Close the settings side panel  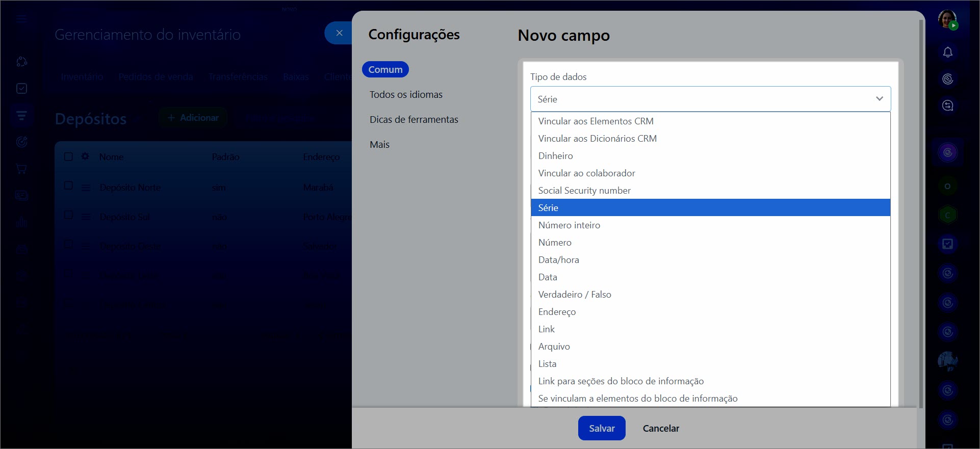click(339, 33)
